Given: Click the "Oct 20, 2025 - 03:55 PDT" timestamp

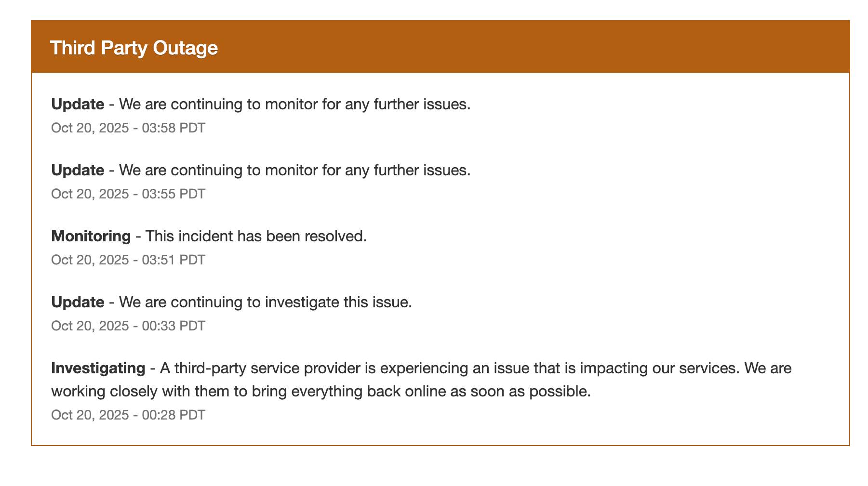Looking at the screenshot, I should click(x=128, y=194).
